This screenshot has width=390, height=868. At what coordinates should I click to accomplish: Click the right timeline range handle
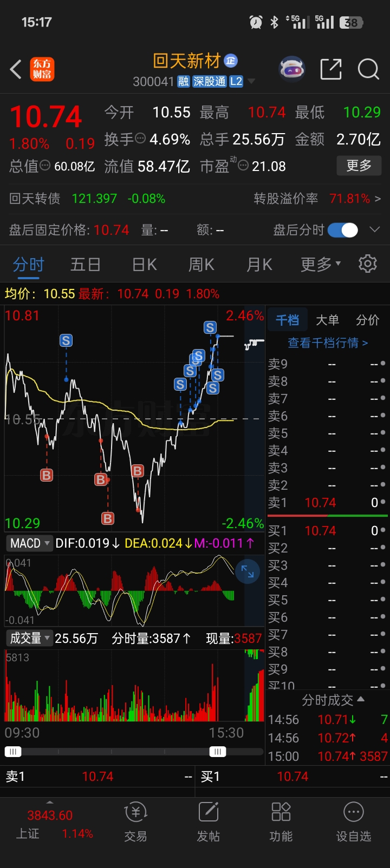point(218,752)
